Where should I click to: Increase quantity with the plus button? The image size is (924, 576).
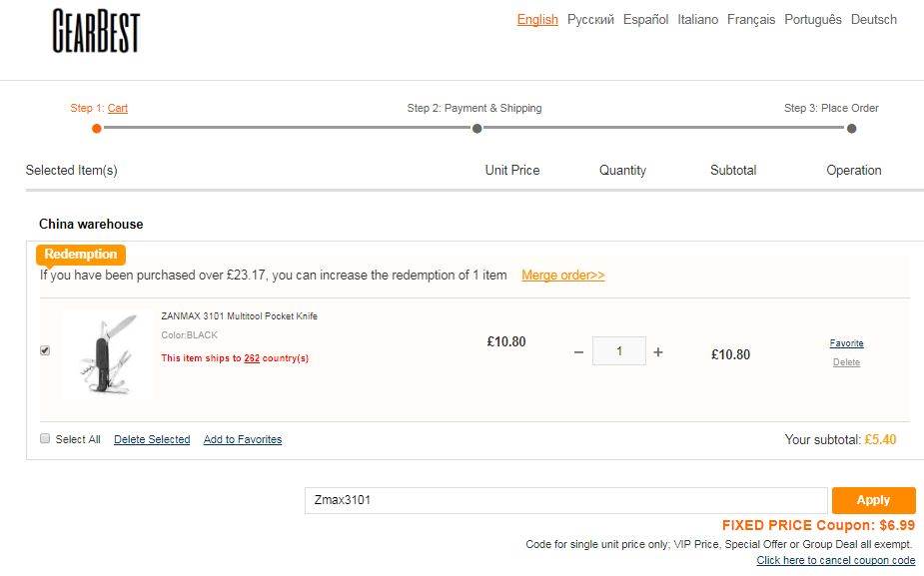pyautogui.click(x=658, y=352)
